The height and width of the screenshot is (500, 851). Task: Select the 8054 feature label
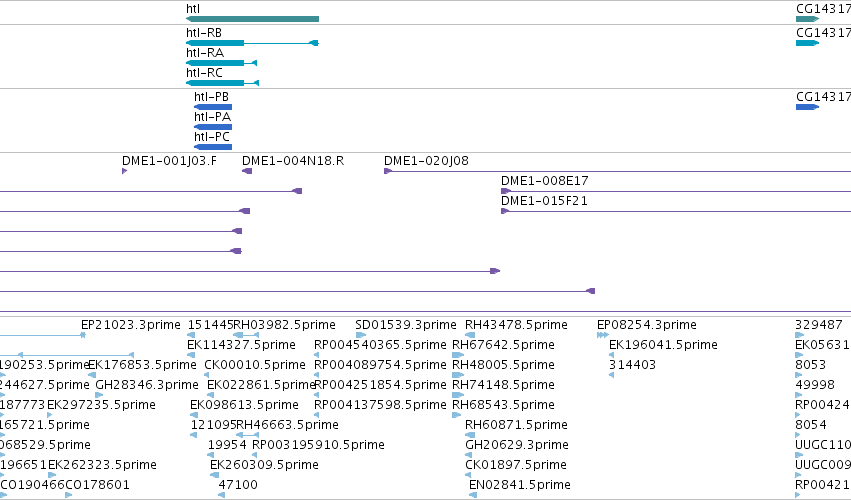pos(811,425)
